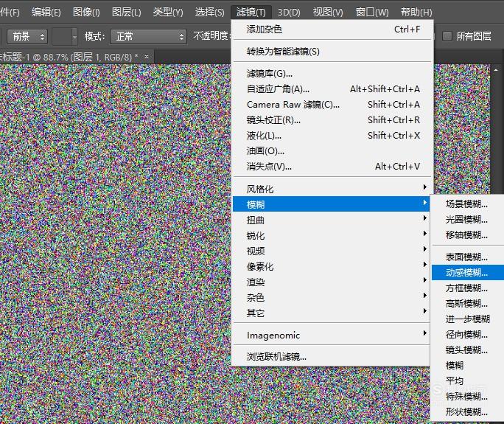The height and width of the screenshot is (424, 504).
Task: Open the 图层(L) menu
Action: coord(126,13)
